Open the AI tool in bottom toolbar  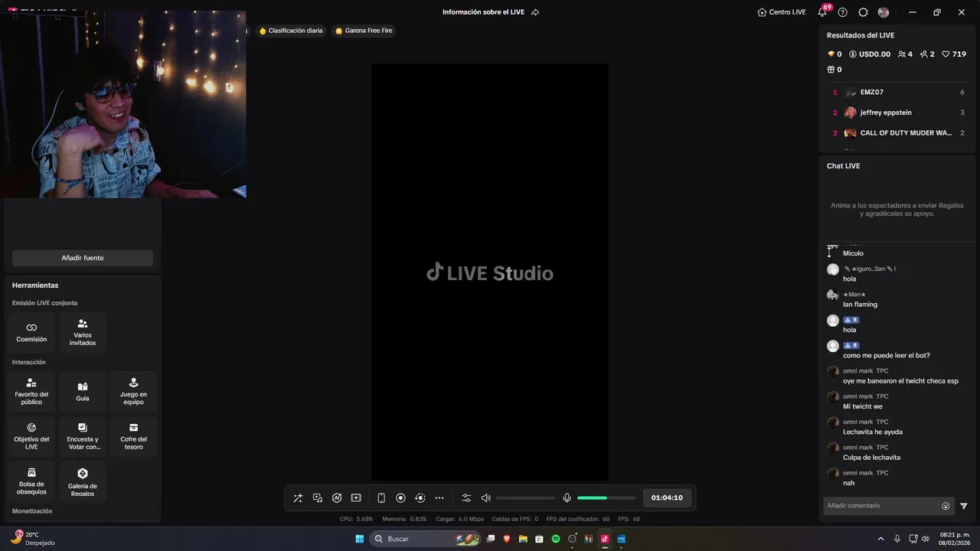pos(337,498)
